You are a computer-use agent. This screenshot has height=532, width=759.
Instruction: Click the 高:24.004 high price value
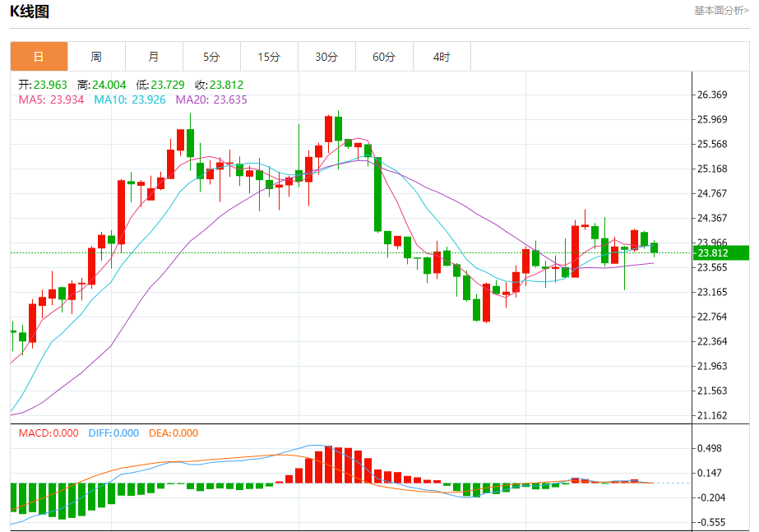[x=102, y=85]
